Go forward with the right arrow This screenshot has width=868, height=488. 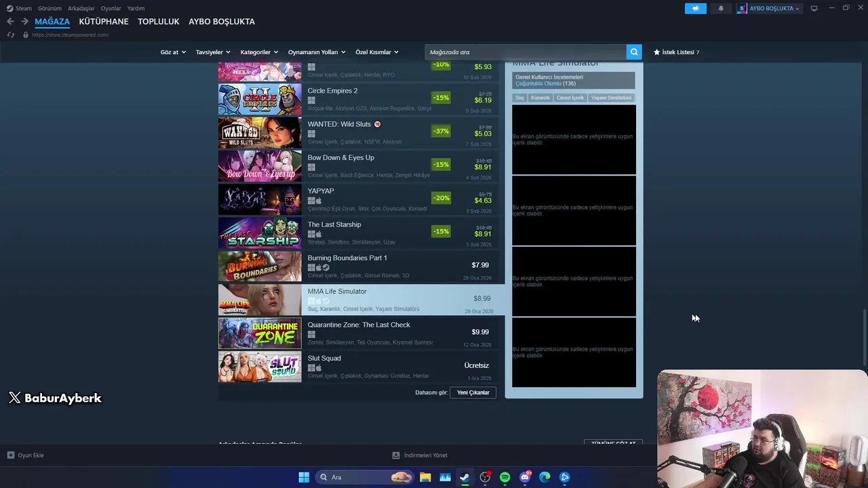point(24,21)
